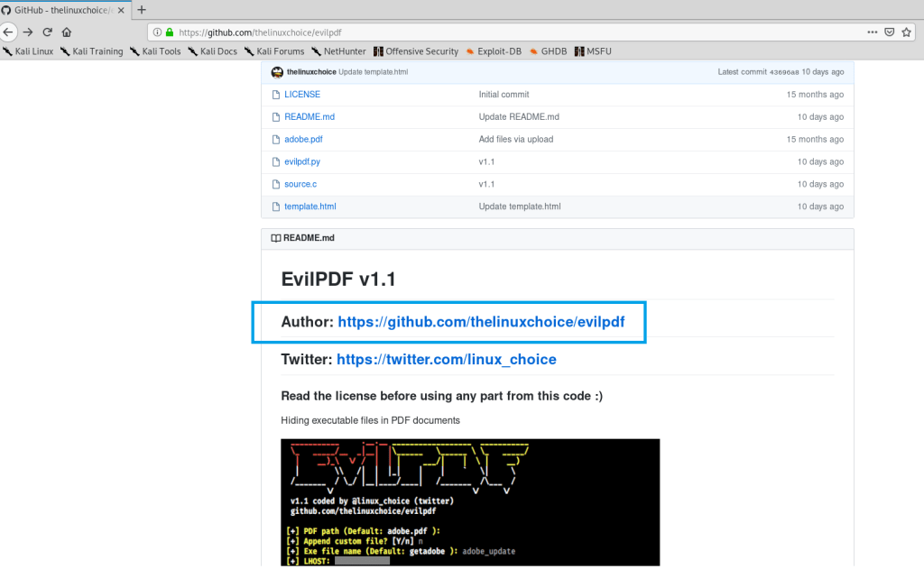Bookmark this page with the star icon

coord(906,32)
